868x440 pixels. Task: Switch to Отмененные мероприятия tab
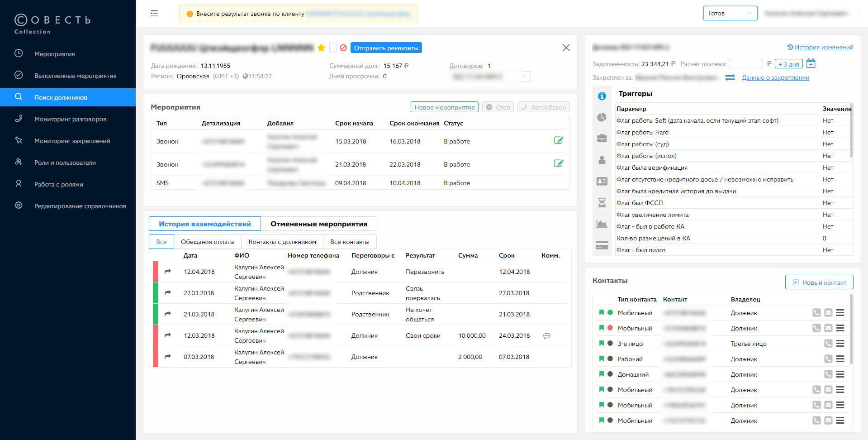pyautogui.click(x=318, y=224)
